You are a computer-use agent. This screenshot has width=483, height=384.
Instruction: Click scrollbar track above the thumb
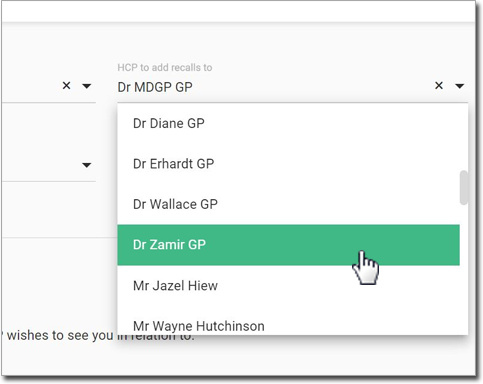(463, 137)
